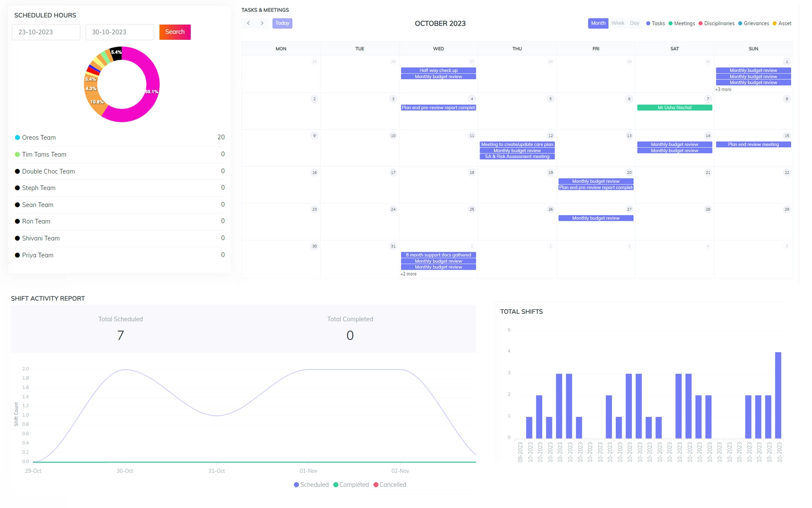Click the Meetings legend dot
The width and height of the screenshot is (812, 508).
(670, 24)
